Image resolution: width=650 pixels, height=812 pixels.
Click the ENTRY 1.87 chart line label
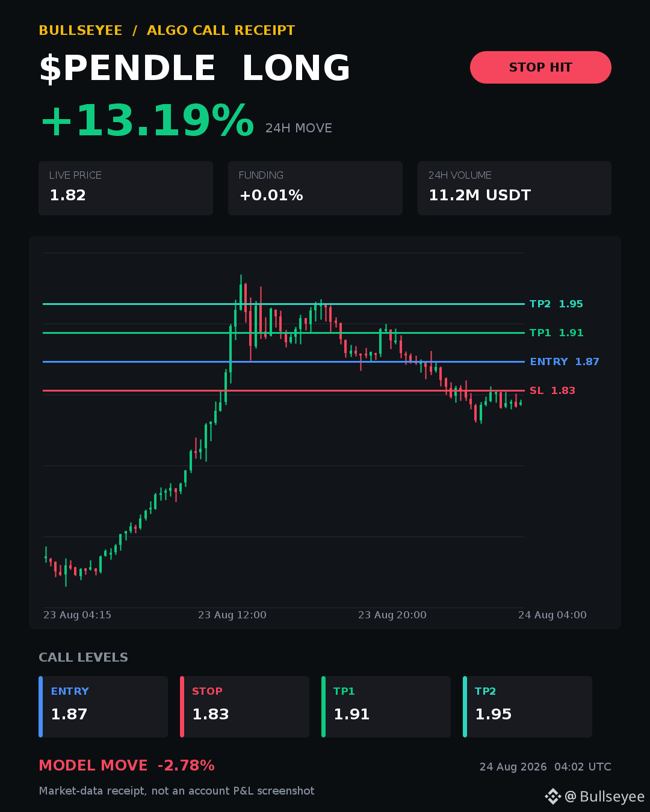pyautogui.click(x=565, y=362)
